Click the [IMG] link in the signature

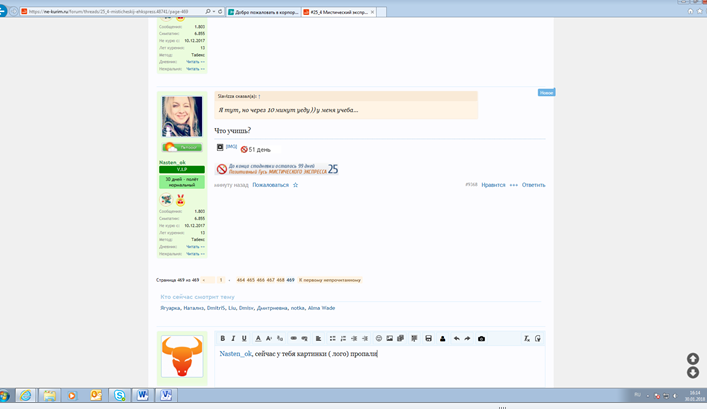[231, 147]
